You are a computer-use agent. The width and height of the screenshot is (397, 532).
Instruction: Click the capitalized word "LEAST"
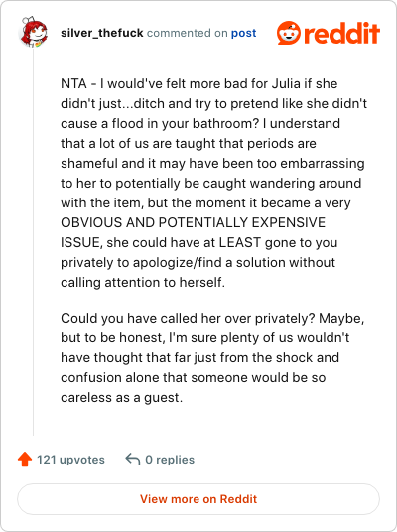click(239, 242)
